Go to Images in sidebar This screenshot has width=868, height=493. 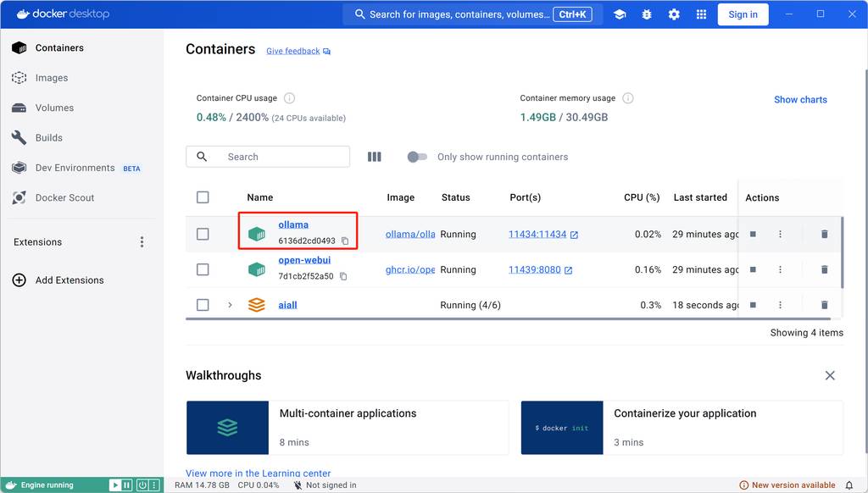click(x=51, y=78)
